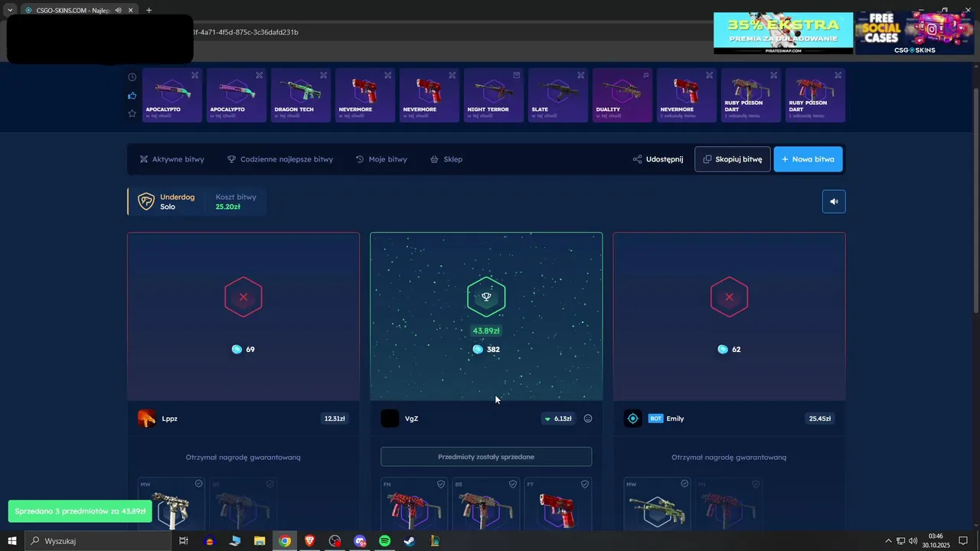The height and width of the screenshot is (551, 980).
Task: Toggle checkmark on VgZ's FN item
Action: [441, 484]
